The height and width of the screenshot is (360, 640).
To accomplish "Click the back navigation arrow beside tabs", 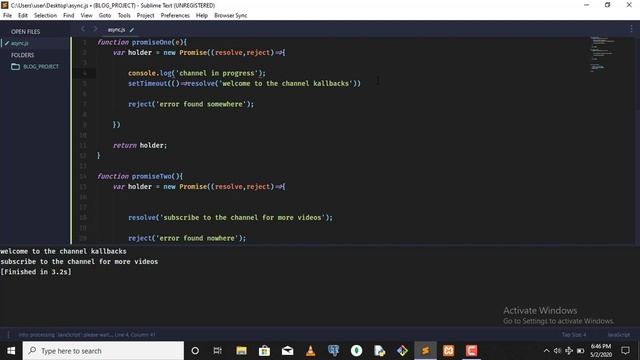I will pyautogui.click(x=83, y=29).
